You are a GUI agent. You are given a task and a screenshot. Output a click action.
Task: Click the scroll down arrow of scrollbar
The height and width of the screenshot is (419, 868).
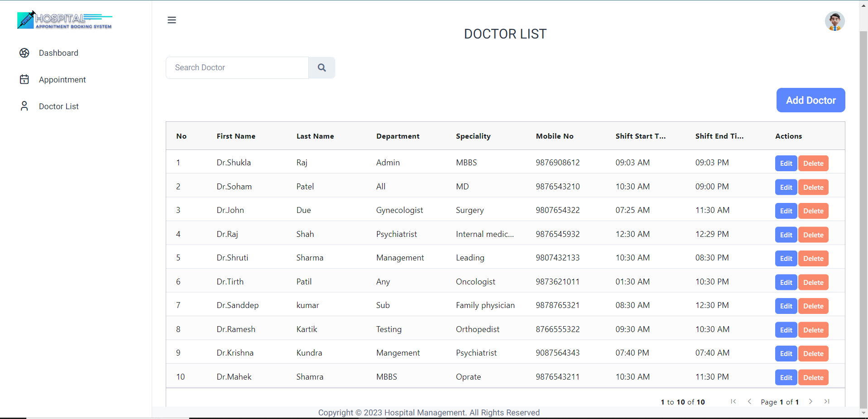coord(863,413)
